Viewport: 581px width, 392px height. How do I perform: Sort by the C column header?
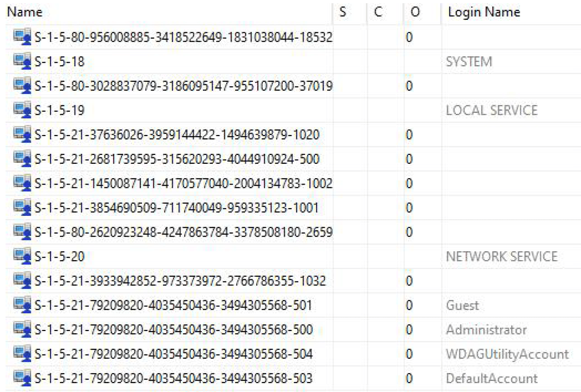tap(378, 12)
